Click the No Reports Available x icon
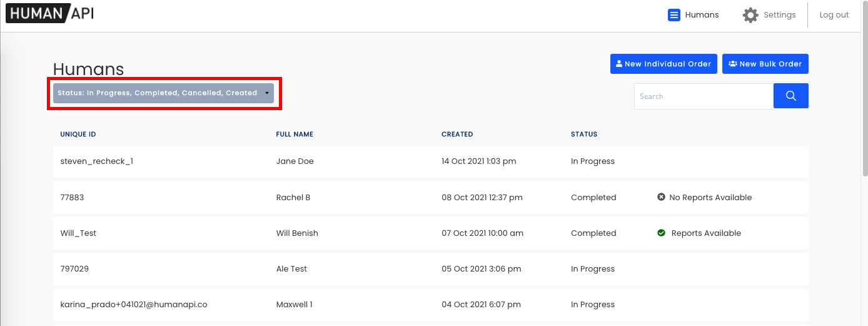 661,197
